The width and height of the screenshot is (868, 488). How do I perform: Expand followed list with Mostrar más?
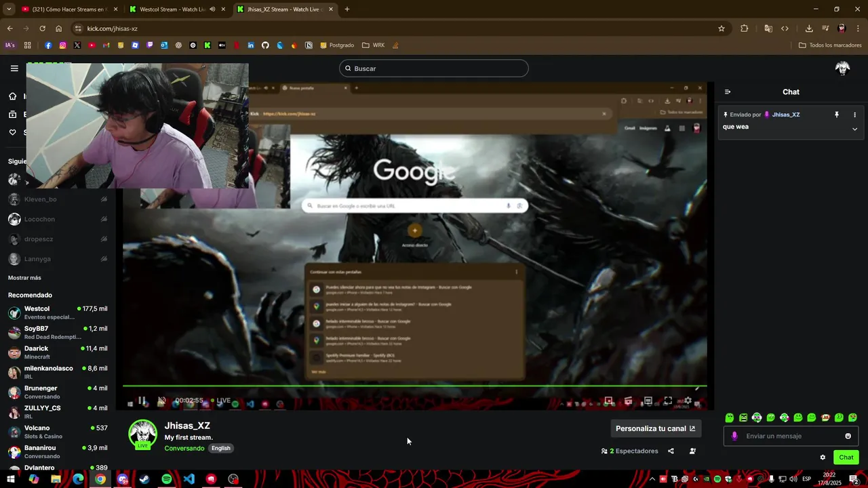[x=24, y=278]
